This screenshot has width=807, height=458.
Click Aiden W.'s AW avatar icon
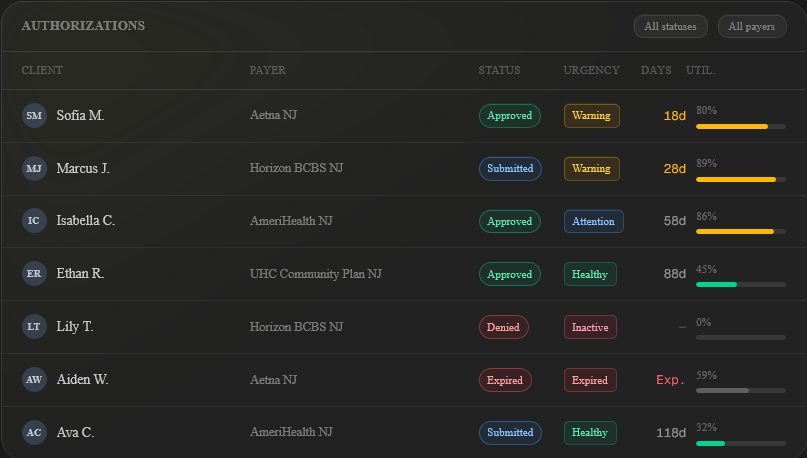[34, 380]
